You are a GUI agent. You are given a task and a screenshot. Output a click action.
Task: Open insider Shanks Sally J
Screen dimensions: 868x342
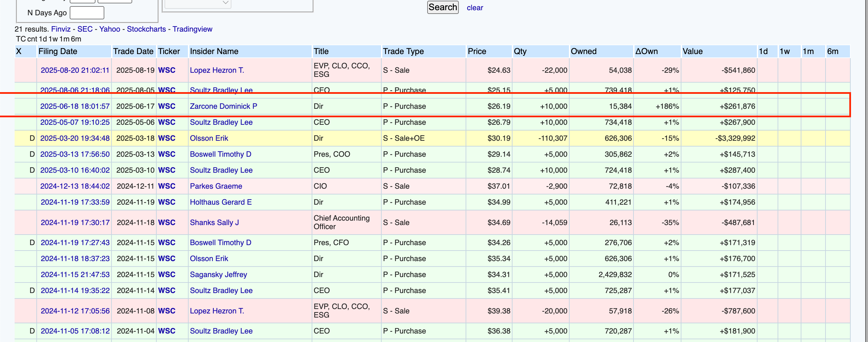(x=214, y=223)
